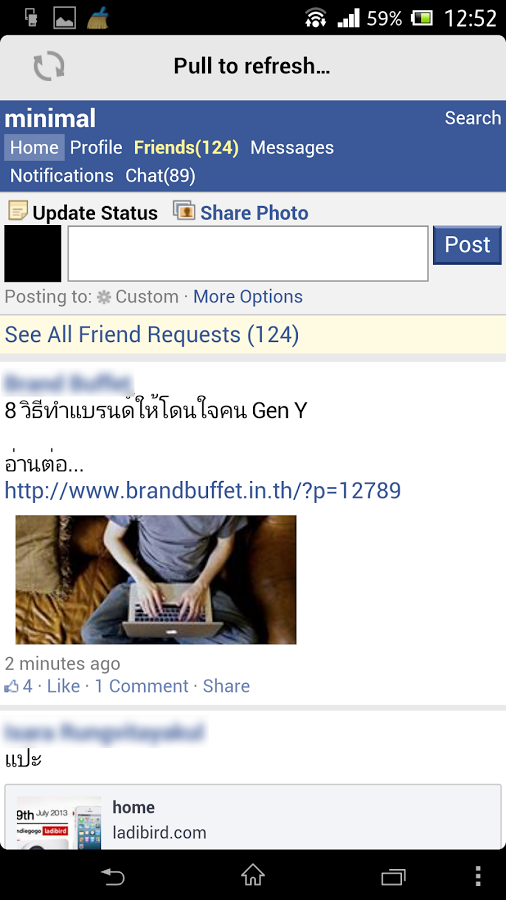Click Search in the blue header
506x900 pixels.
[x=473, y=118]
